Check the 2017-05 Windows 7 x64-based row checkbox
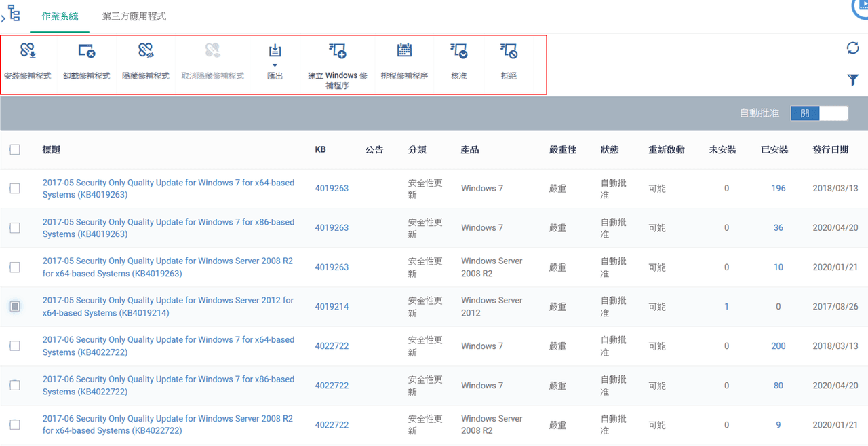The image size is (868, 446). [x=15, y=189]
